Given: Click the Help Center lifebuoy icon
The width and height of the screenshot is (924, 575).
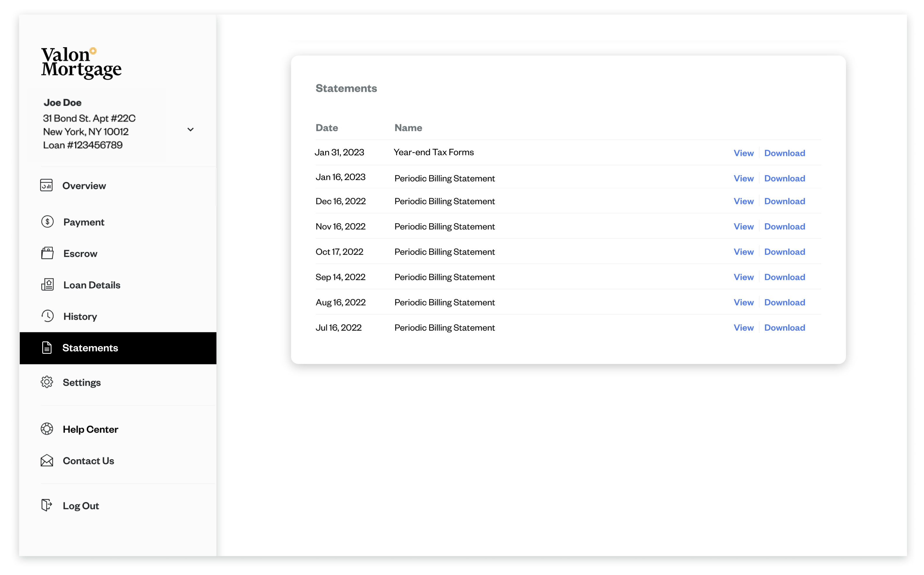Looking at the screenshot, I should (47, 429).
